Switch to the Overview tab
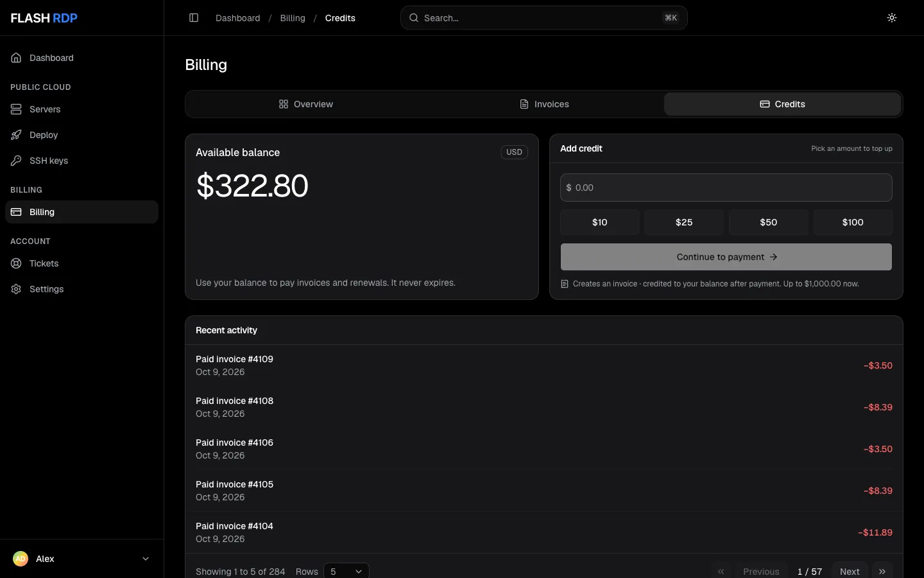Image resolution: width=924 pixels, height=578 pixels. tap(305, 104)
